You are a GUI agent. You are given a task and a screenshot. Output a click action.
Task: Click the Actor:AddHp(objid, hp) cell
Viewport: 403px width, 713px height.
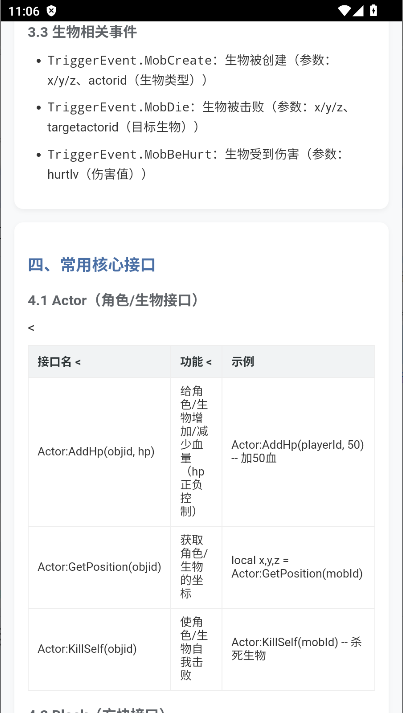coord(99,452)
